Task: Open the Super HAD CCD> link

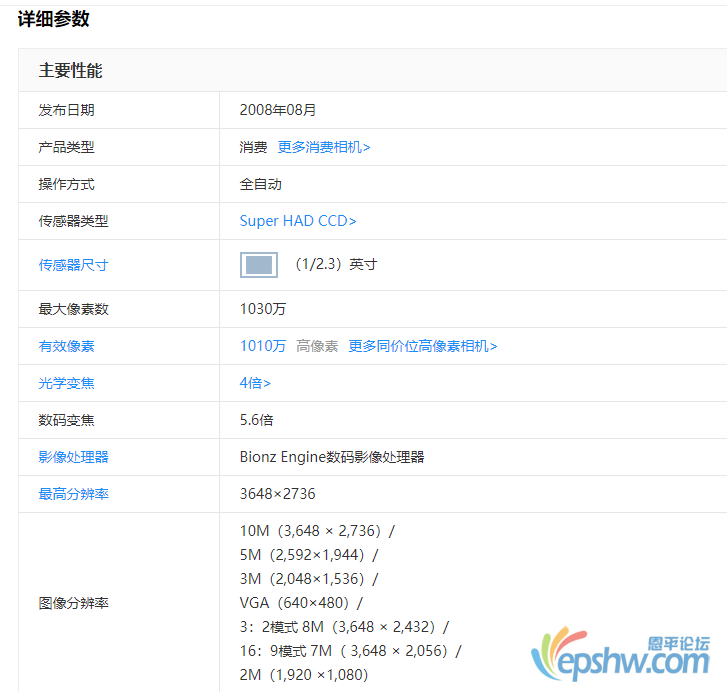Action: [x=298, y=221]
